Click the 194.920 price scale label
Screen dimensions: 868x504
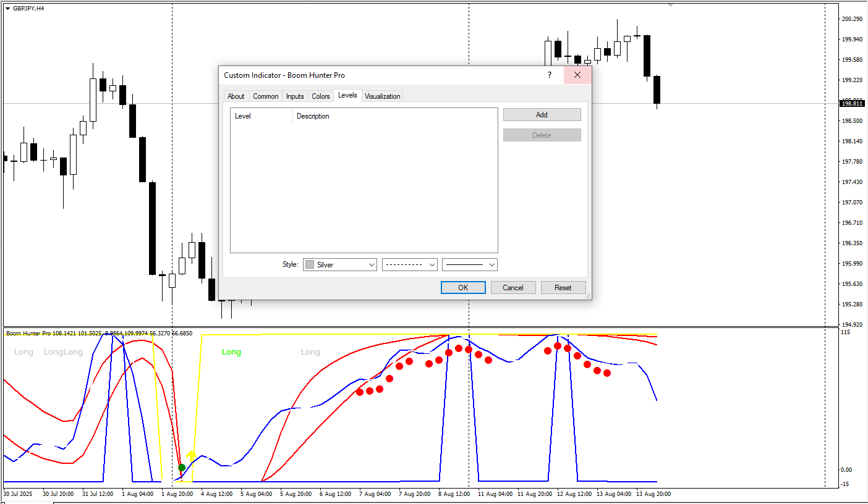pyautogui.click(x=852, y=324)
